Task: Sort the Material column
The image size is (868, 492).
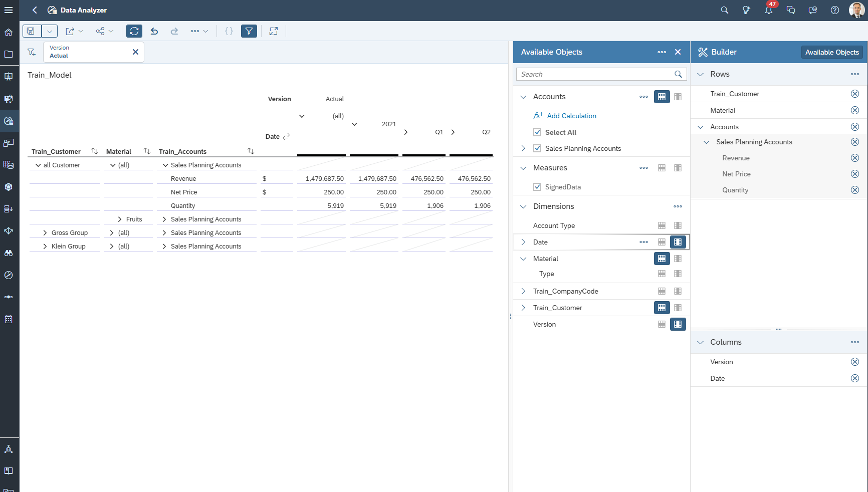Action: [147, 151]
